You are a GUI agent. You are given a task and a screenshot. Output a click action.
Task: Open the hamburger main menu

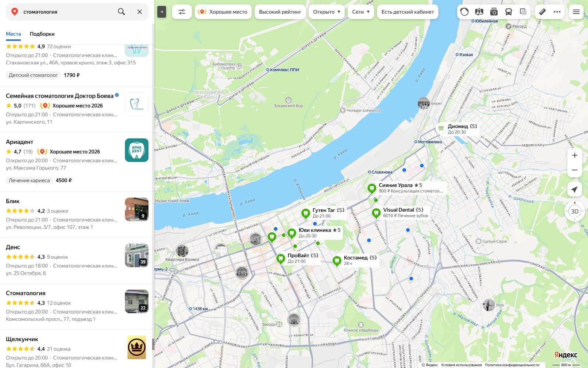[x=576, y=12]
